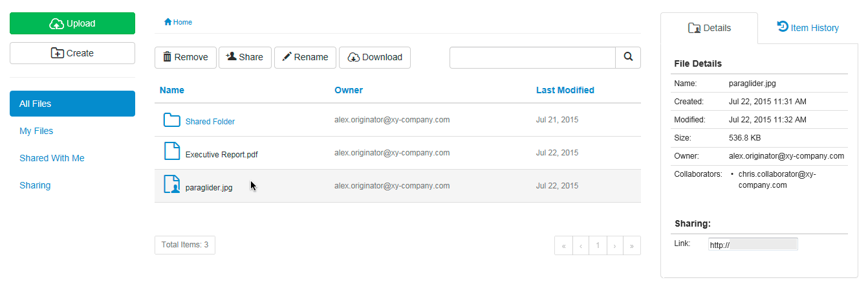Click Jul 22, 2015 in paraglider.jpg row
The height and width of the screenshot is (294, 868).
coord(558,186)
